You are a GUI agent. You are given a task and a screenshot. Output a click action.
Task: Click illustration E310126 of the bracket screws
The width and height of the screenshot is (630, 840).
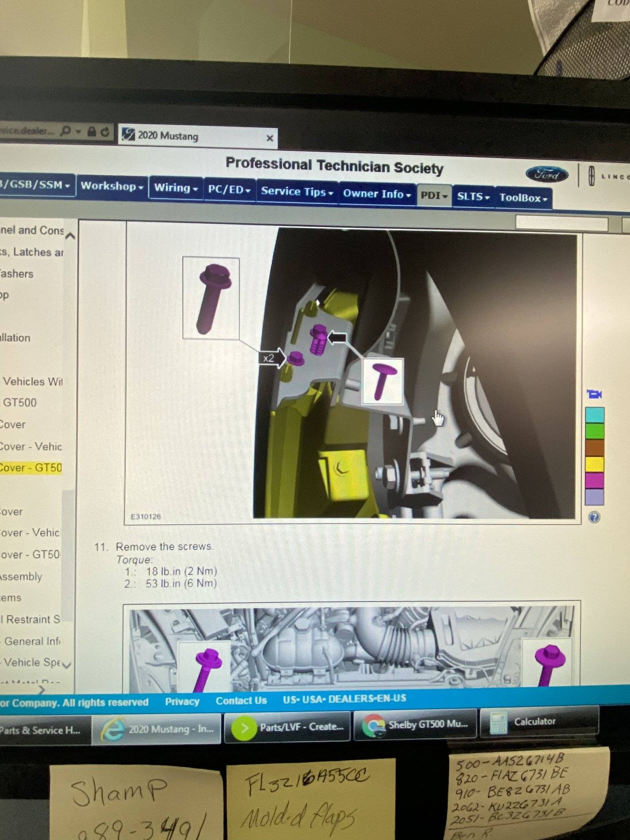pos(354,374)
